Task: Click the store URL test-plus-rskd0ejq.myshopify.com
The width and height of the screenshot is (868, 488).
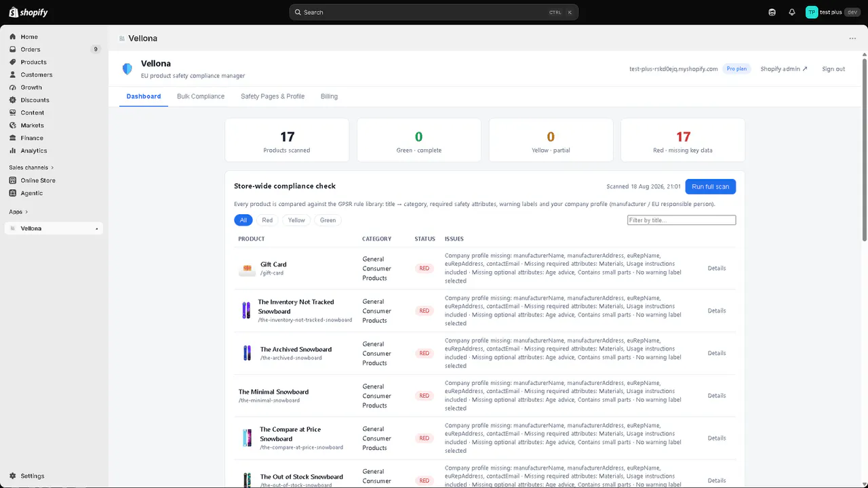Action: (673, 69)
